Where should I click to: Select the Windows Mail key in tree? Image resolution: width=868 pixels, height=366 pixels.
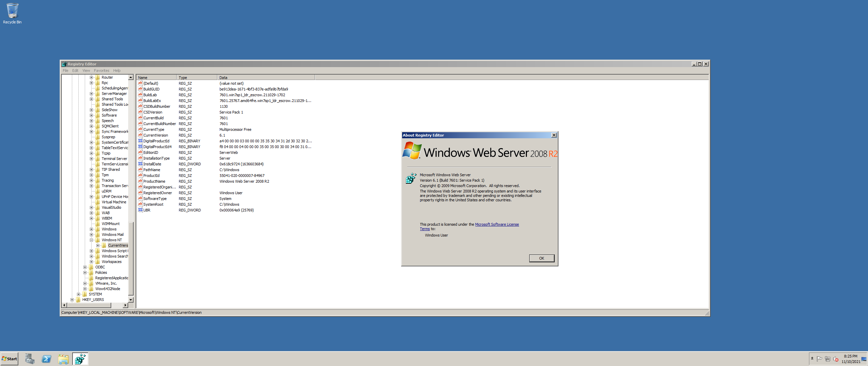[x=113, y=235]
